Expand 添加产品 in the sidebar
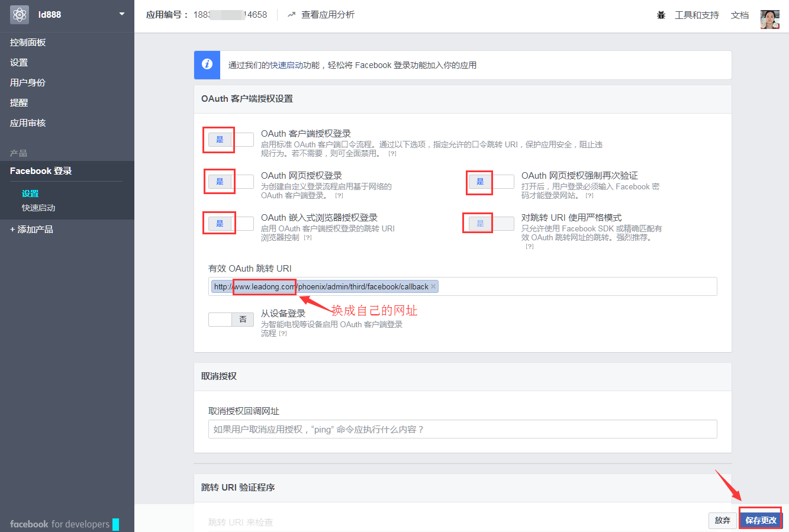 tap(32, 229)
